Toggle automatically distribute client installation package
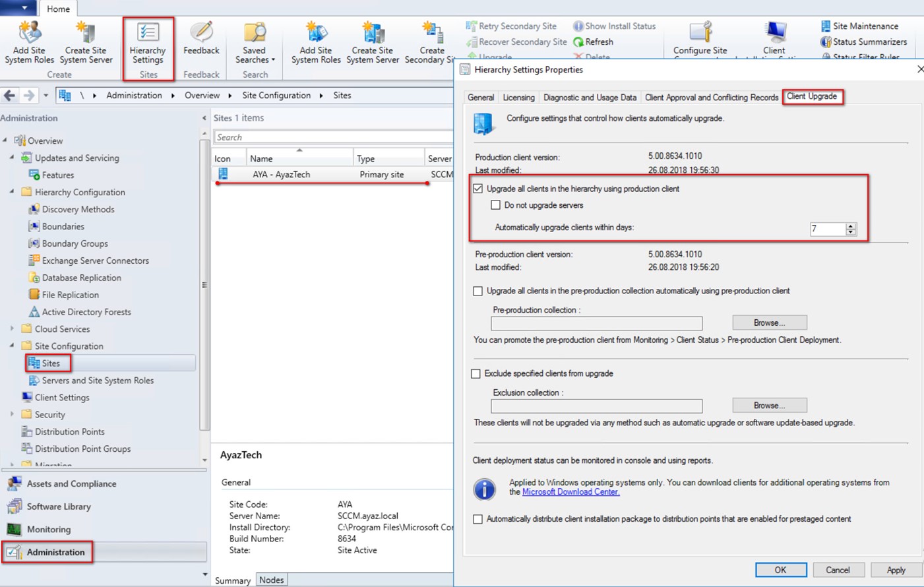The width and height of the screenshot is (924, 587). [477, 519]
